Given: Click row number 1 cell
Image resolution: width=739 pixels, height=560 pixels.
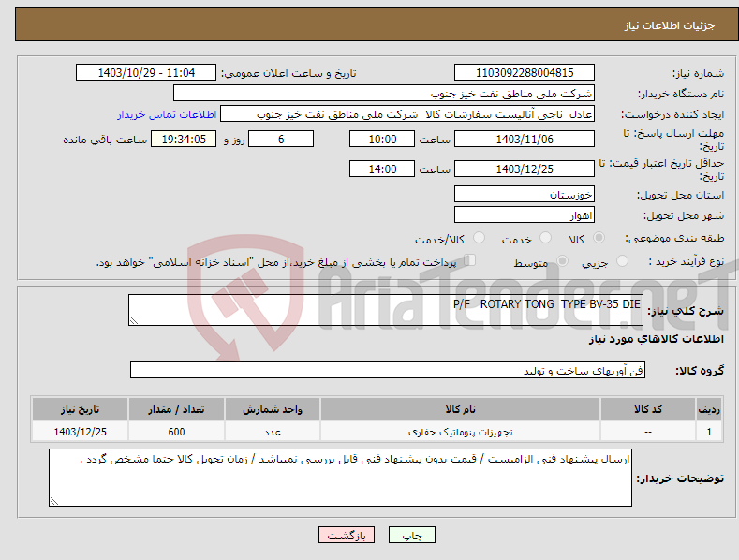Looking at the screenshot, I should tap(709, 432).
